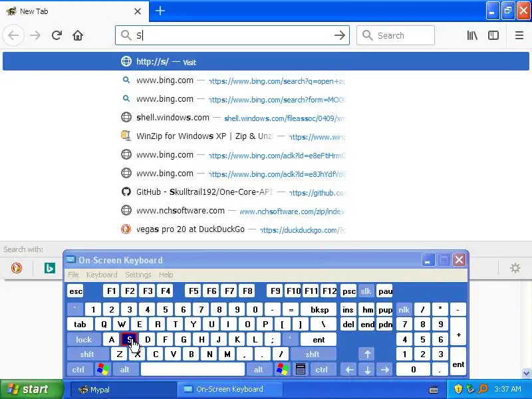Open GitHub Skulltrail192 One-Core-API suggestion
Viewport: 532px width, 399px height.
tap(266, 192)
